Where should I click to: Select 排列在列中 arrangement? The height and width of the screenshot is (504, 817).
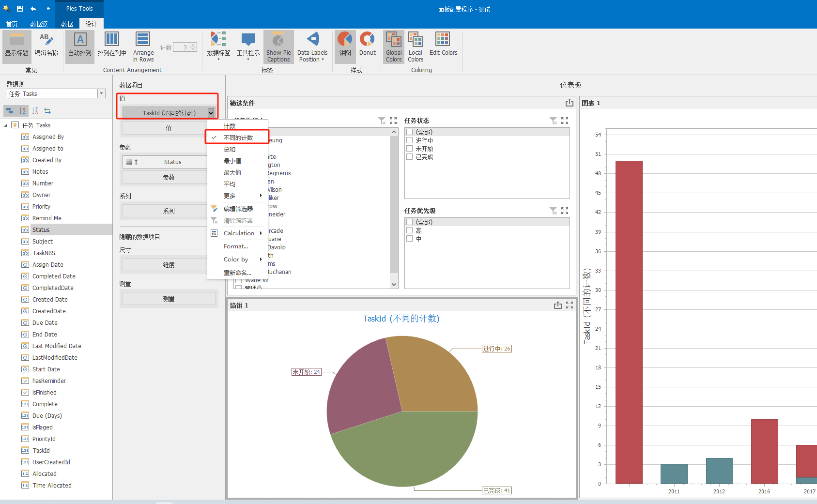point(112,46)
